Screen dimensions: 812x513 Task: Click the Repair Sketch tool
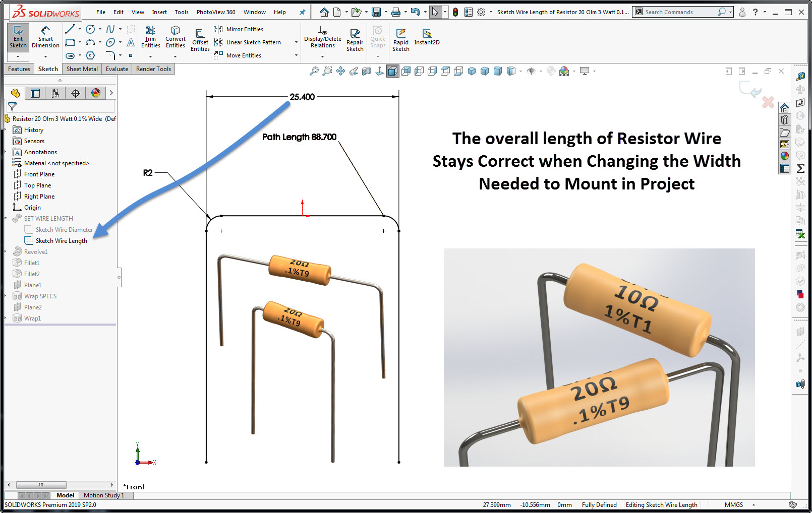click(355, 40)
